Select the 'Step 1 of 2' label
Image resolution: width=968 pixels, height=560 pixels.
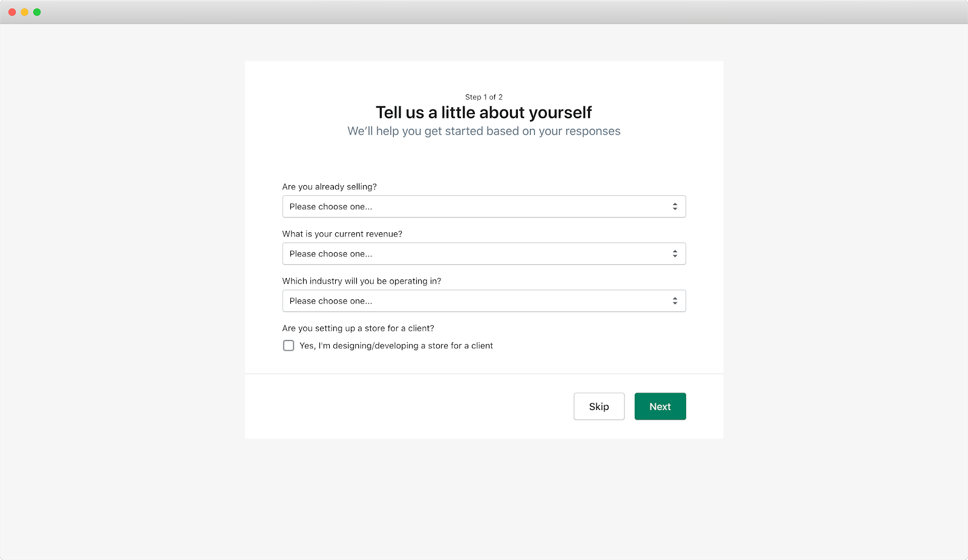[484, 97]
